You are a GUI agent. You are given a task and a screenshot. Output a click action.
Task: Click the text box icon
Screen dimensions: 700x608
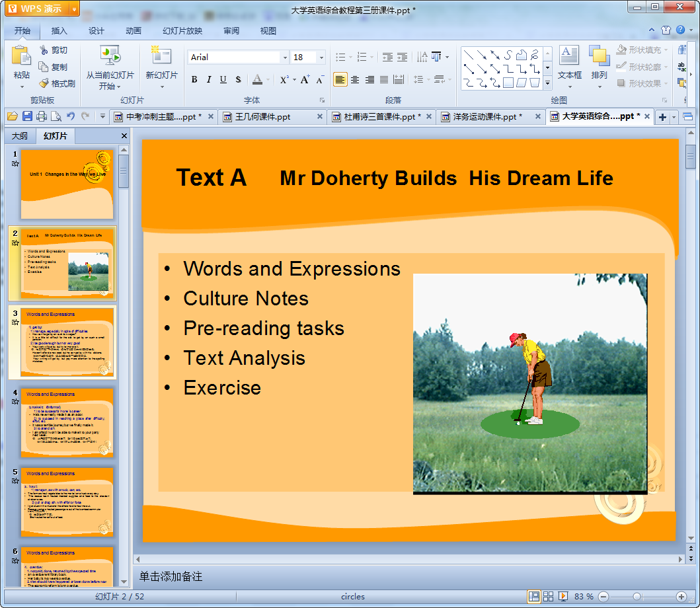570,56
